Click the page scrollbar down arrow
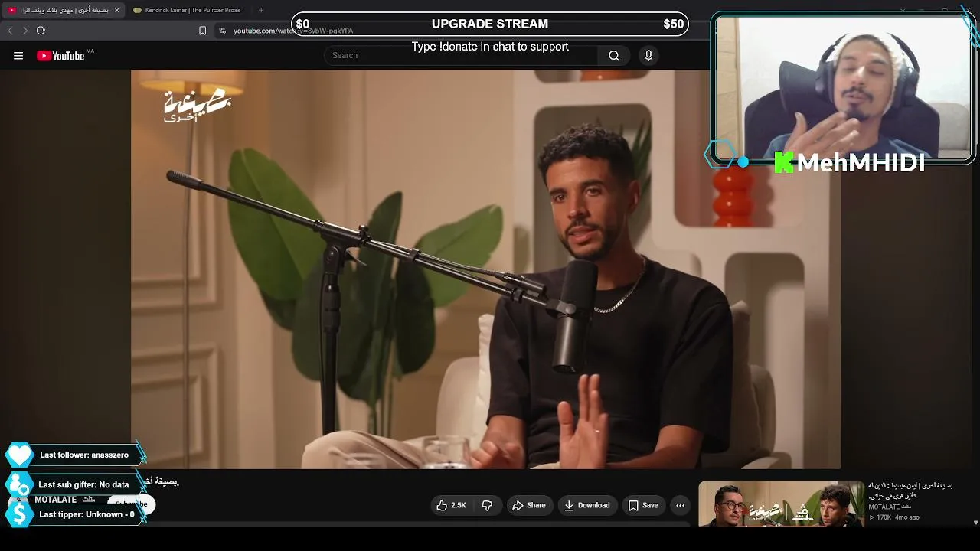The image size is (980, 551). 975,523
